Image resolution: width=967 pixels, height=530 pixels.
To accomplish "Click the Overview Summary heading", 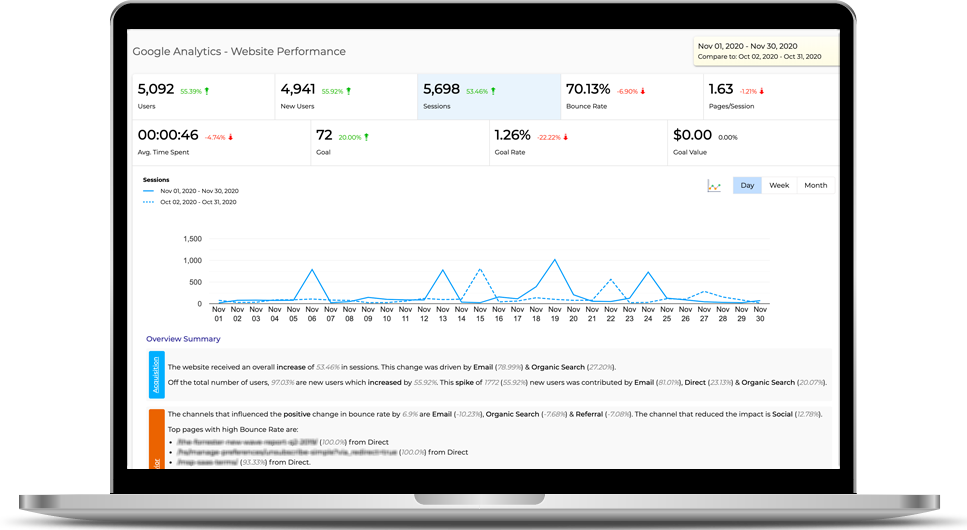I will tap(183, 339).
